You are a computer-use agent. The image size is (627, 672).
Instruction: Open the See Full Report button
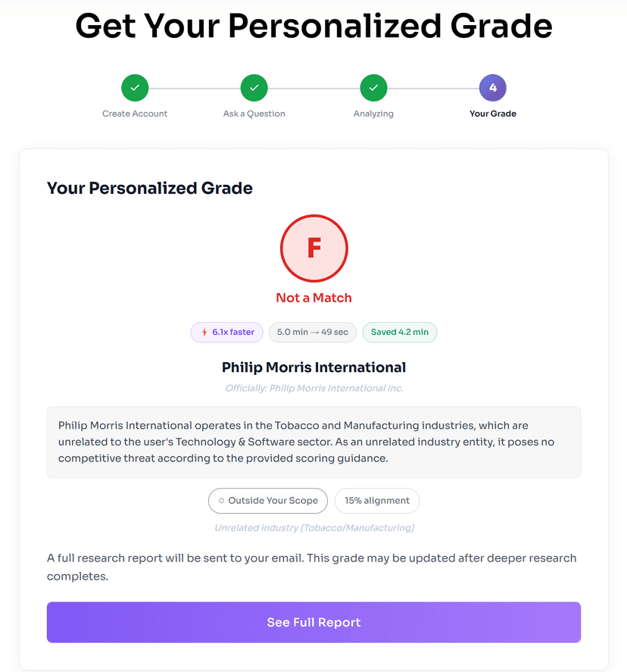(314, 622)
